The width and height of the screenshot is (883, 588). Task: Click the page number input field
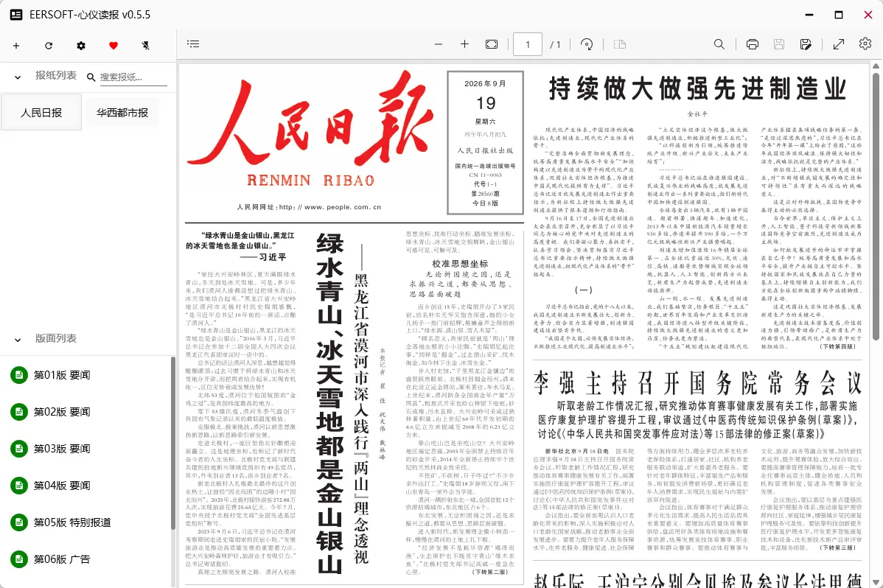tap(528, 44)
